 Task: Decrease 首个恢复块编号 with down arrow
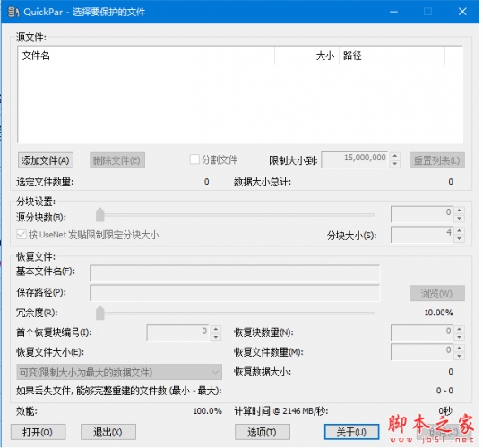(x=216, y=337)
